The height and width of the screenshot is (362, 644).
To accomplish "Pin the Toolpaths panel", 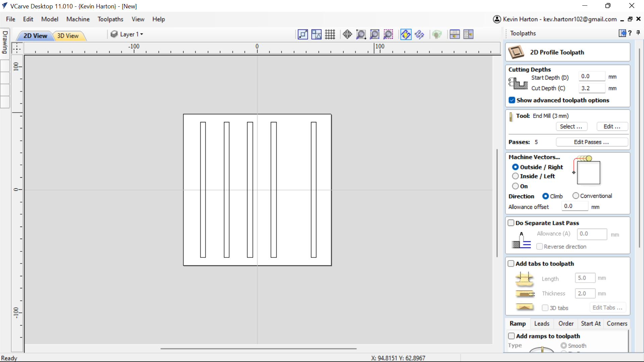I will tap(638, 33).
